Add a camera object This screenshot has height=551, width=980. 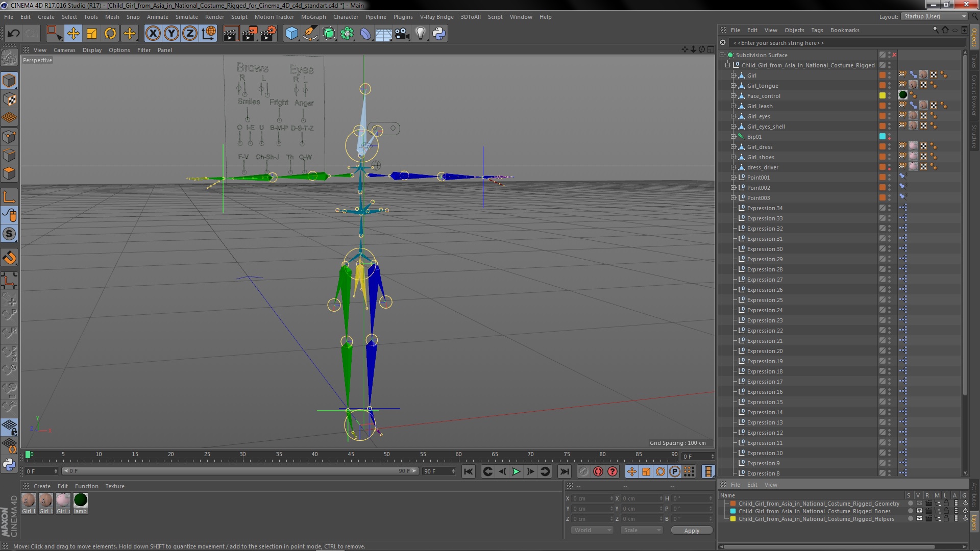coord(402,34)
